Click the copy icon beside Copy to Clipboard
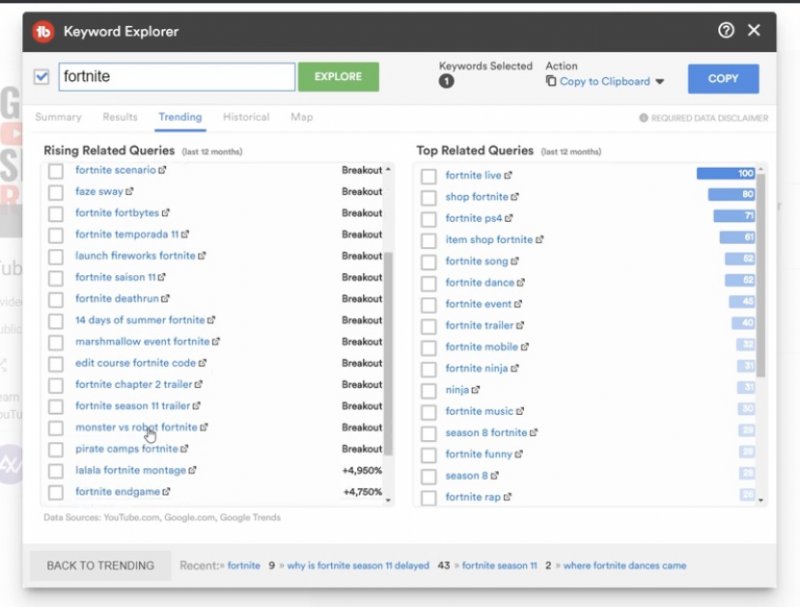 pyautogui.click(x=551, y=82)
